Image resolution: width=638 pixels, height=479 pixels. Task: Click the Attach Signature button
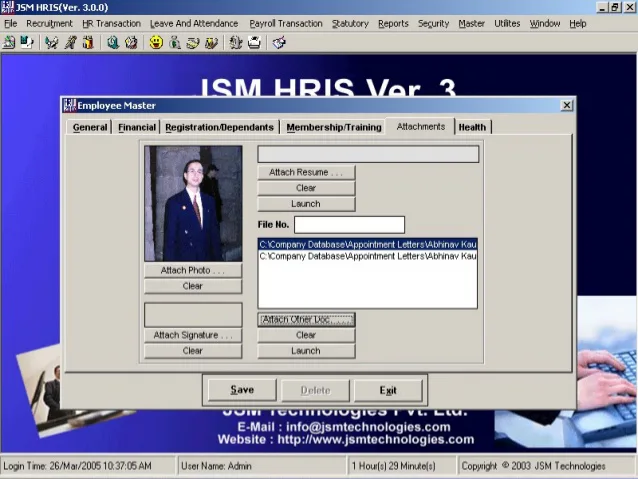[x=193, y=335]
